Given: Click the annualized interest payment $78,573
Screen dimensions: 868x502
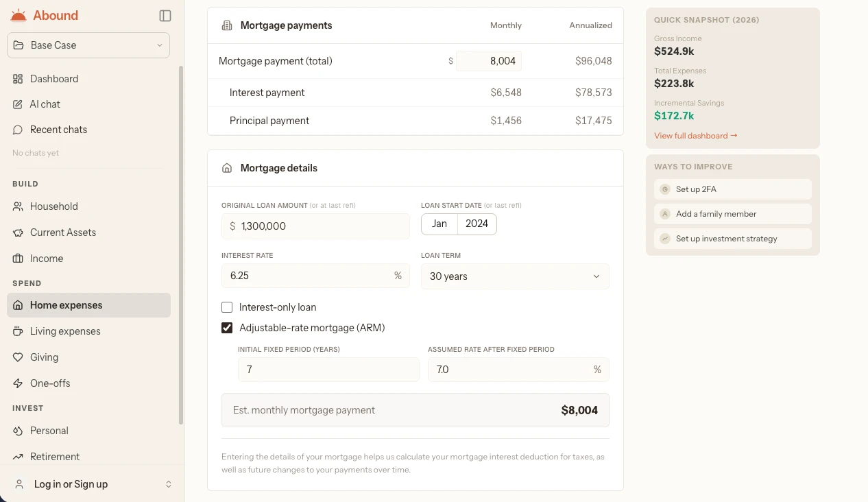Looking at the screenshot, I should [x=594, y=93].
